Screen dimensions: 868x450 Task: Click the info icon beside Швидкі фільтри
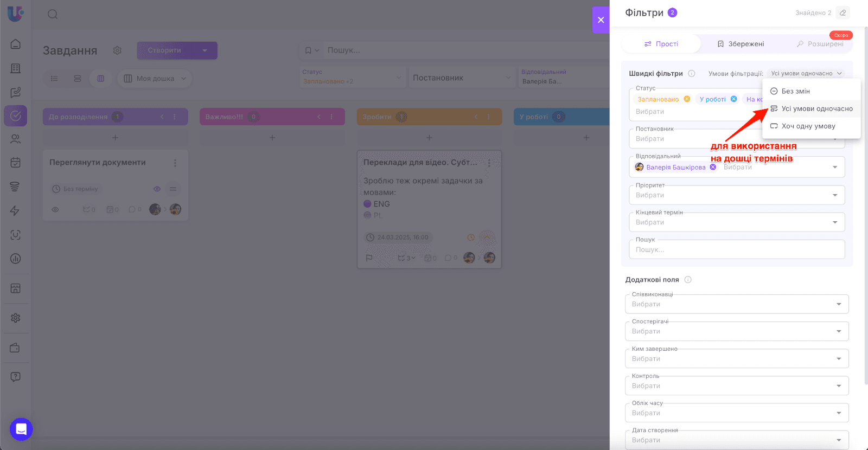point(692,73)
